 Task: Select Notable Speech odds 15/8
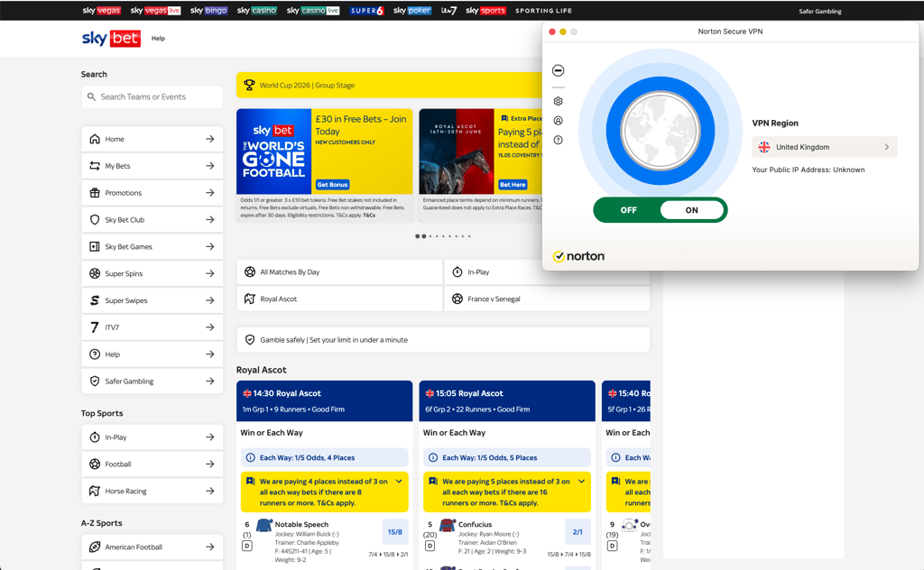tap(395, 532)
